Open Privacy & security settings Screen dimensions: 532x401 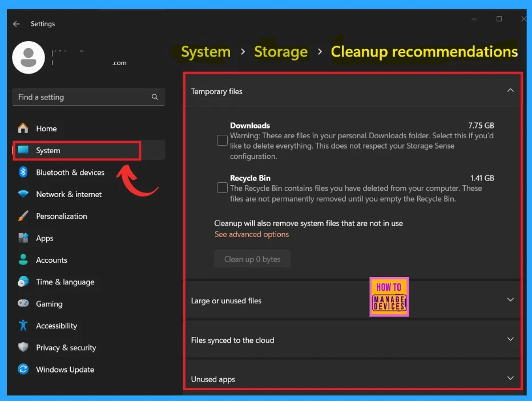[88, 347]
